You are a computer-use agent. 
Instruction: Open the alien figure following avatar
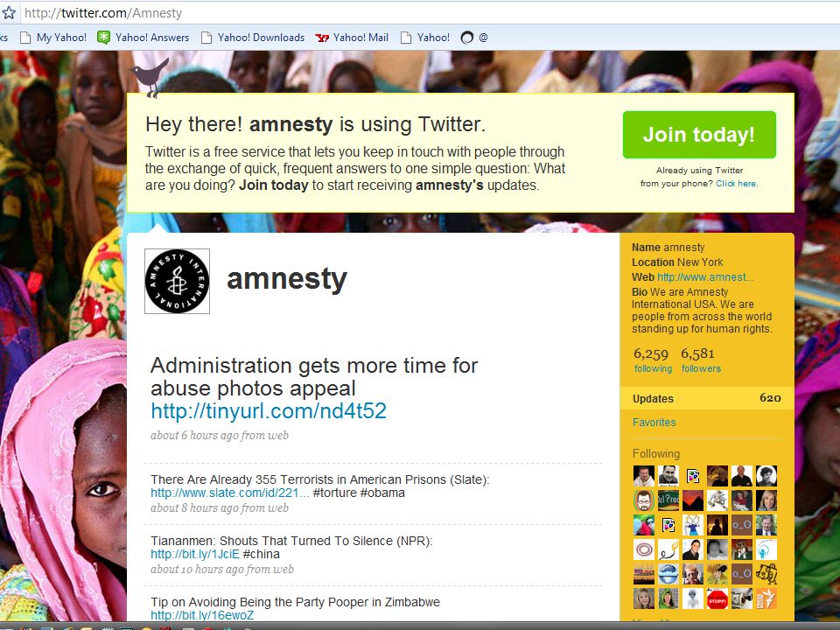(x=693, y=598)
